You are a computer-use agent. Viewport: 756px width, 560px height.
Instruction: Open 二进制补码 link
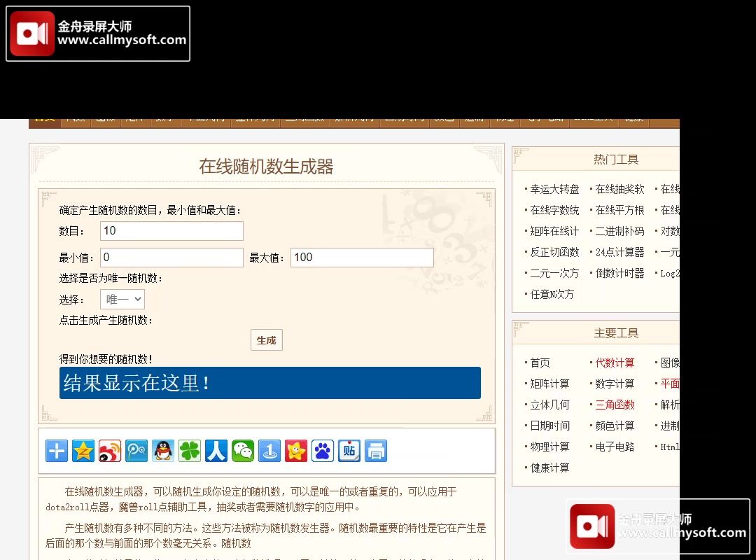(619, 231)
